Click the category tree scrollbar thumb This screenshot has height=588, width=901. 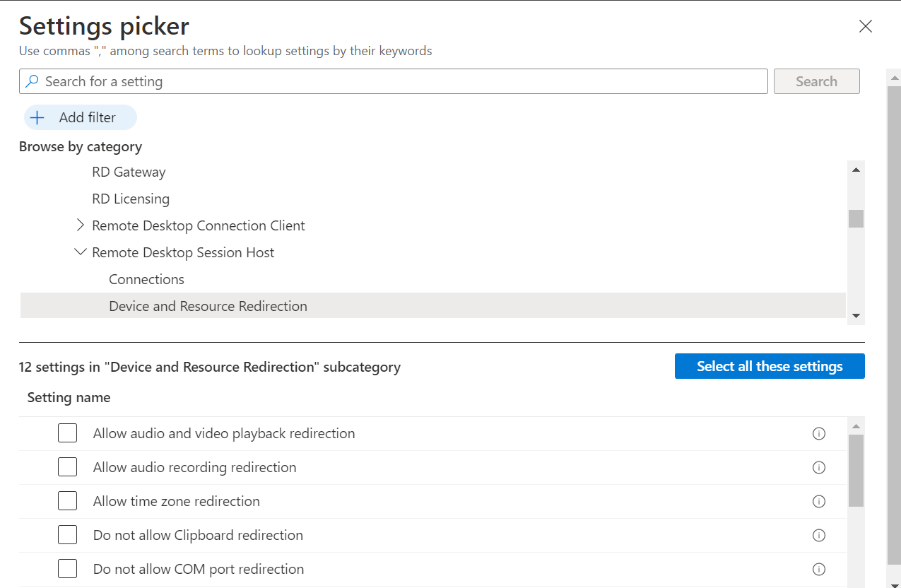click(x=856, y=218)
